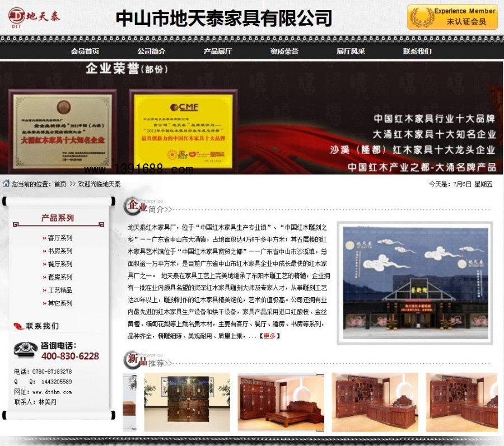Click the yellow CMF award certificate image
504x446 pixels.
point(183,131)
